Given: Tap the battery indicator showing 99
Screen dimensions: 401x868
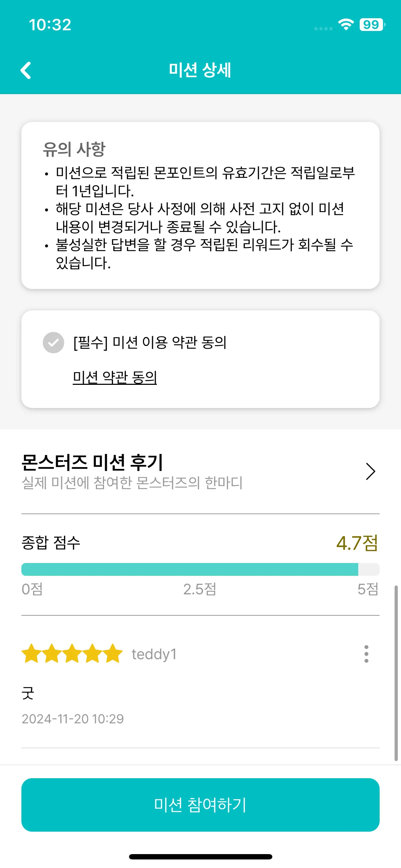Looking at the screenshot, I should click(x=372, y=25).
